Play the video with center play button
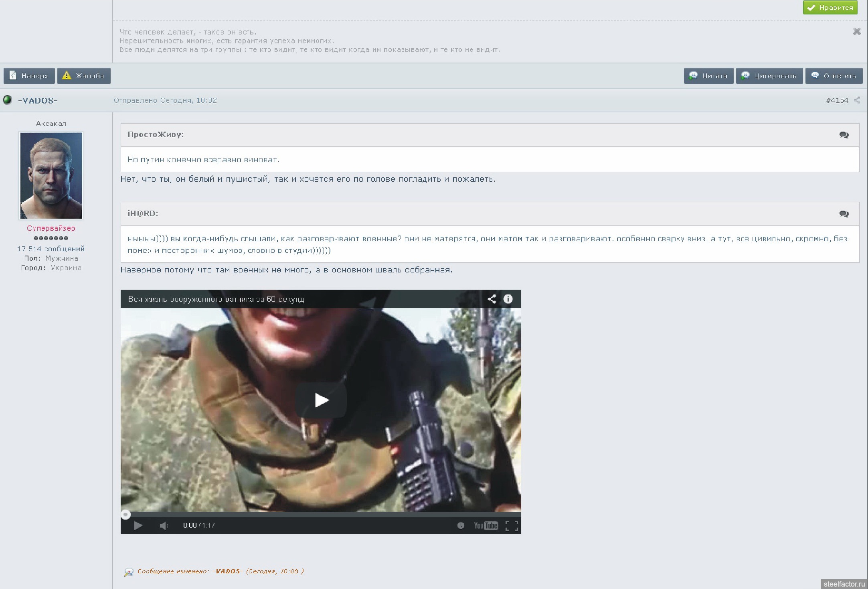This screenshot has width=868, height=589. point(321,400)
